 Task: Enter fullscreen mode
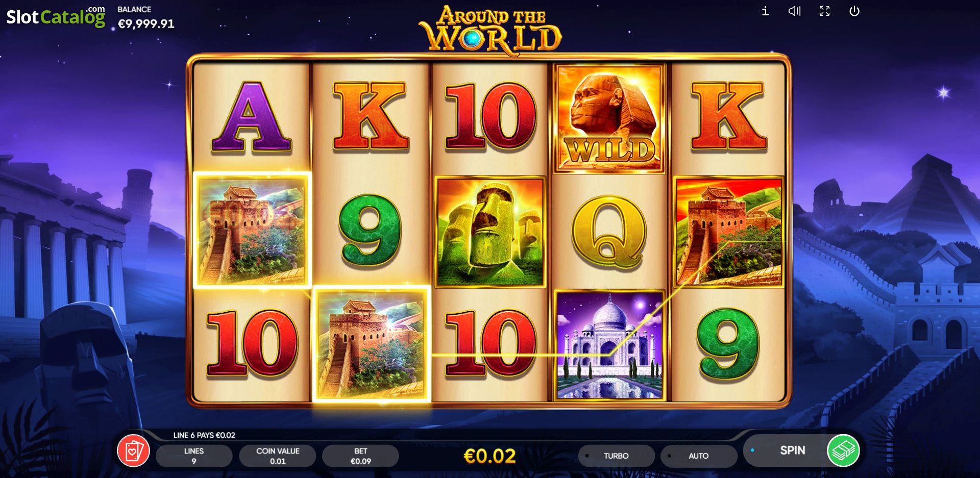click(824, 11)
